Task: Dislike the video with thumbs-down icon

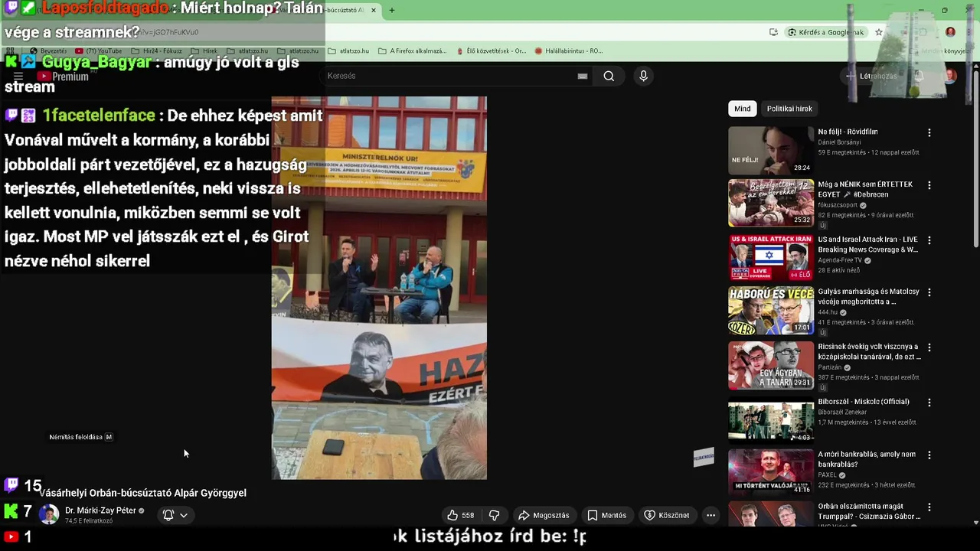Action: pos(495,515)
